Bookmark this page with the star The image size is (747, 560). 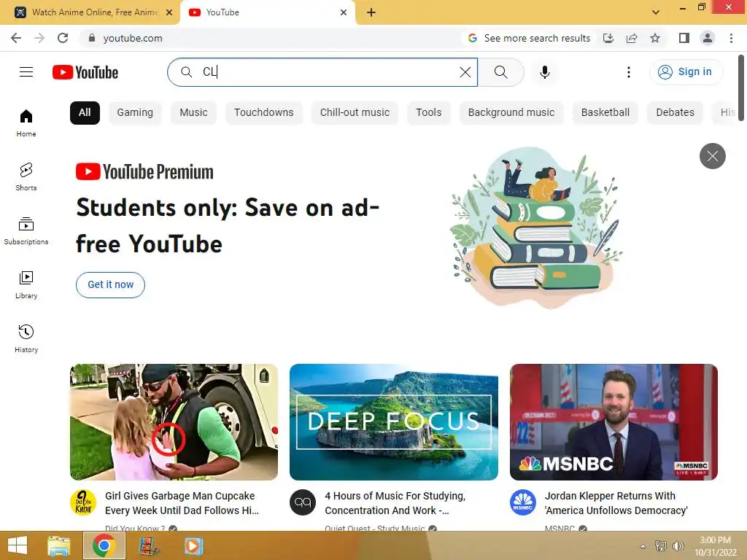click(655, 38)
